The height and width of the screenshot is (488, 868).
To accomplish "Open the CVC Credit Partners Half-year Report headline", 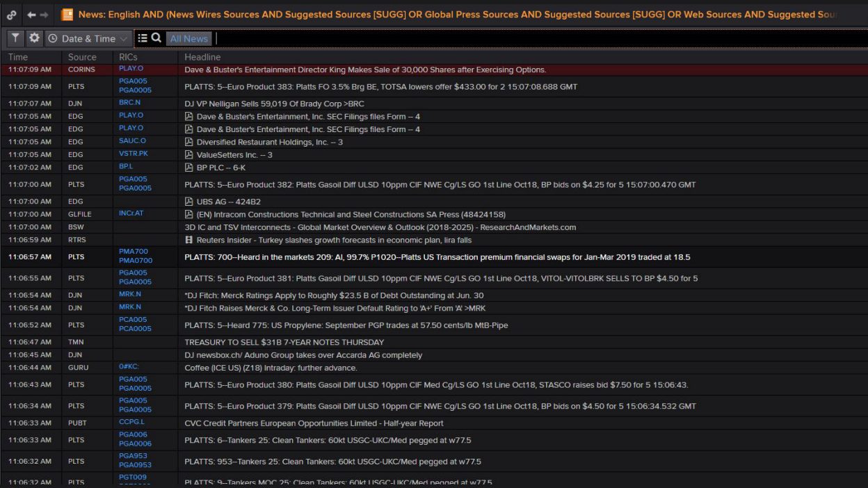I will click(314, 423).
